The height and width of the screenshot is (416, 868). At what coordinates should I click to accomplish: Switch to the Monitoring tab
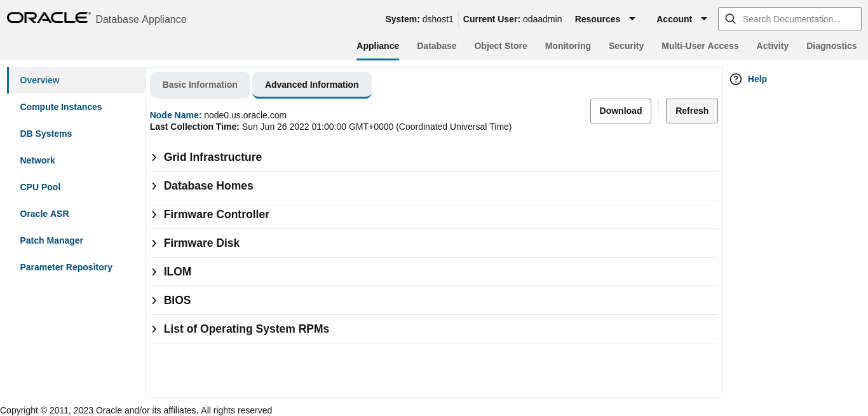pyautogui.click(x=567, y=46)
